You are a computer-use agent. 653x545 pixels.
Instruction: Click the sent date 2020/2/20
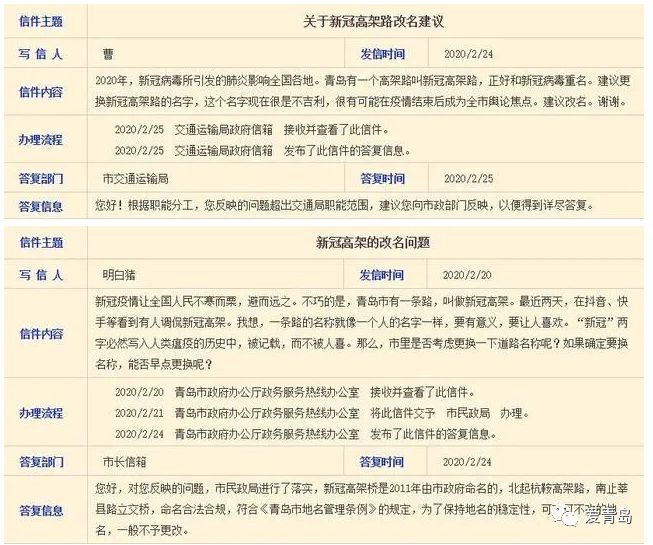[467, 275]
